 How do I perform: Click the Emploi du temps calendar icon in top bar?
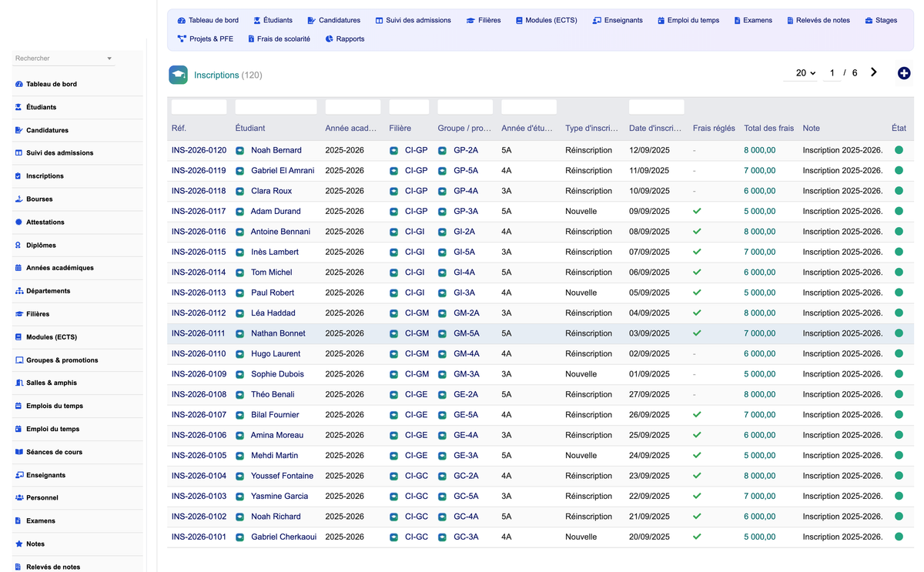pyautogui.click(x=661, y=21)
